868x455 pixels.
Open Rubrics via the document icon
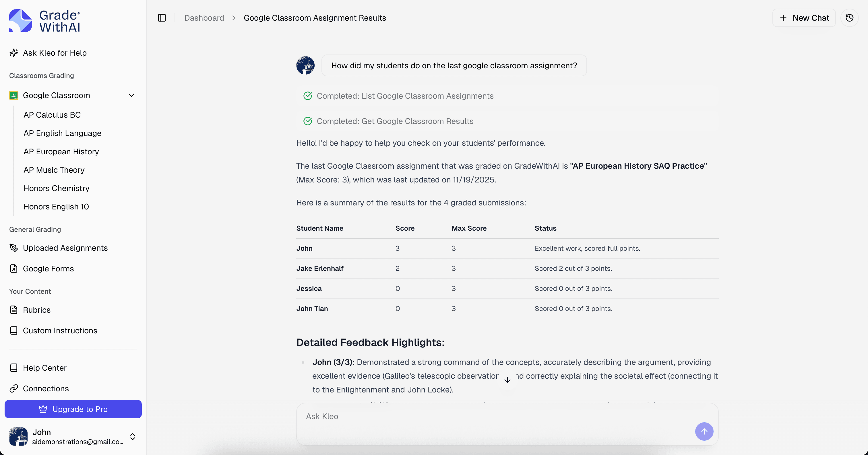pyautogui.click(x=13, y=310)
